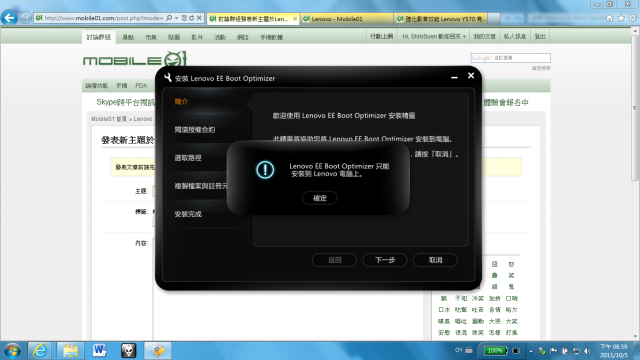640x360 pixels.
Task: Click the 手機軟體 site nav item
Action: (271, 37)
